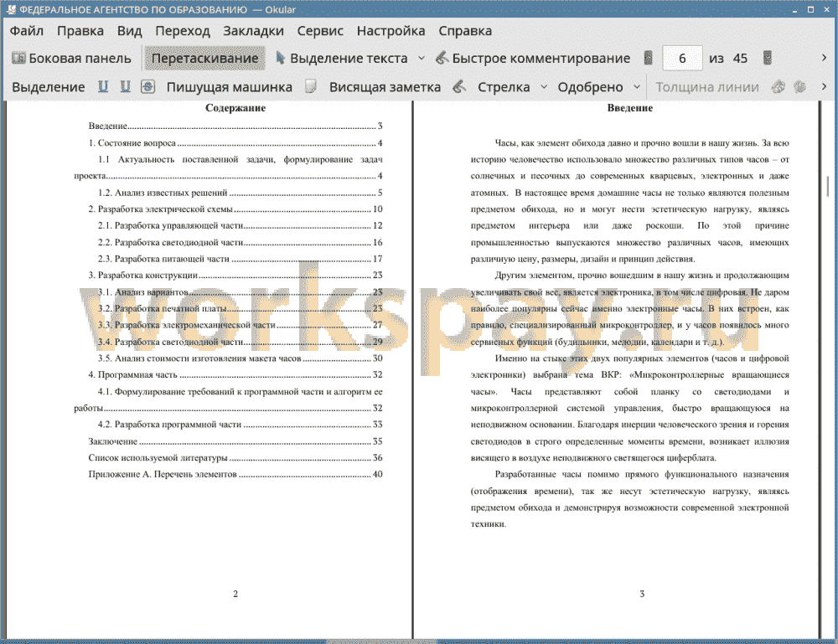838x644 pixels.
Task: Click contents entry '2. Разработка электрической схемы'
Action: (235, 209)
